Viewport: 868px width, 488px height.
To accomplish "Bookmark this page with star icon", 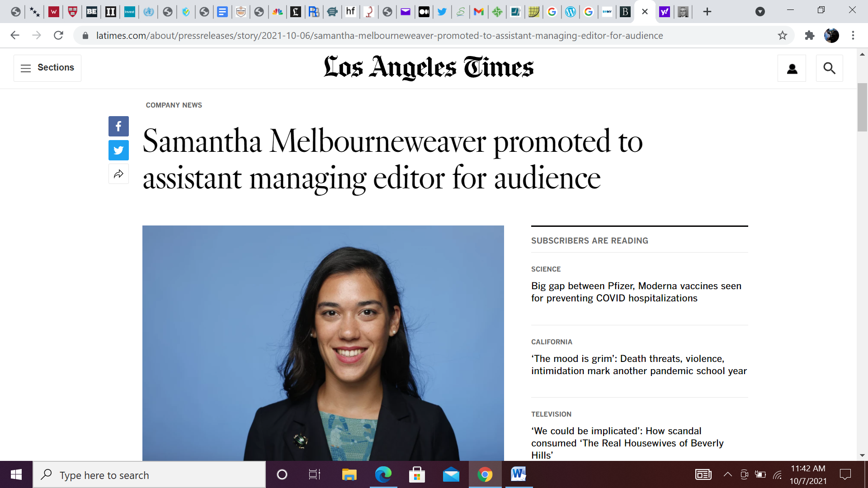I will tap(783, 35).
